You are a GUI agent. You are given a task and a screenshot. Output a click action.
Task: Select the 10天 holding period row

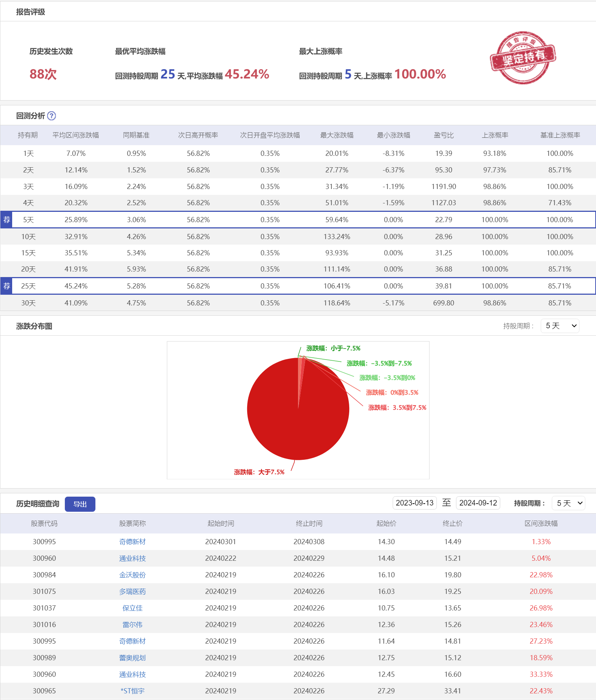pyautogui.click(x=28, y=237)
